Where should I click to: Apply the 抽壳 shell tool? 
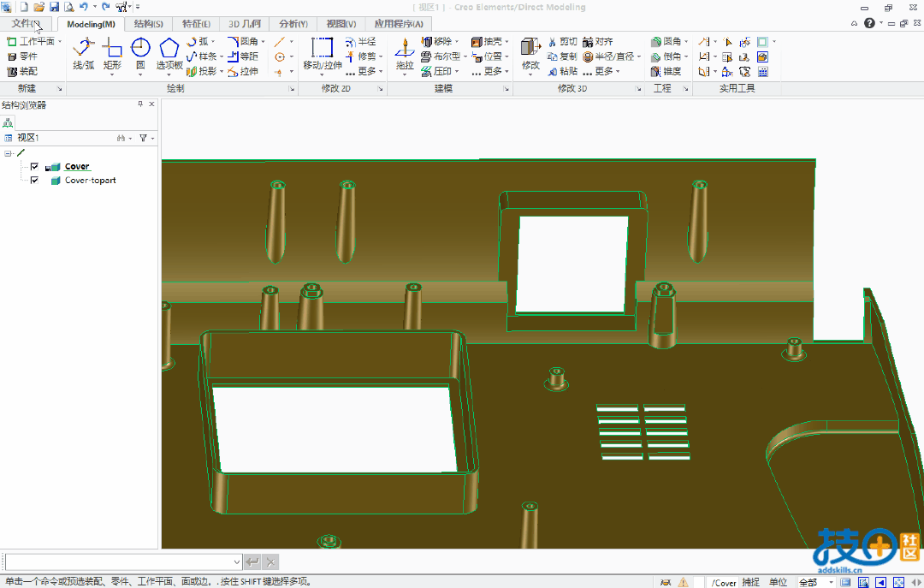pyautogui.click(x=487, y=41)
